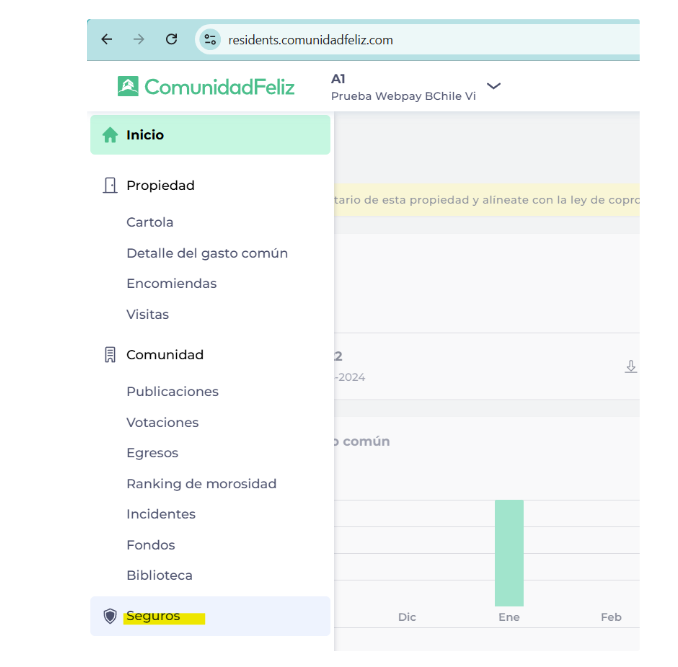Click the ComunidadFeliz logo
Screen dimensions: 678x667
[206, 87]
